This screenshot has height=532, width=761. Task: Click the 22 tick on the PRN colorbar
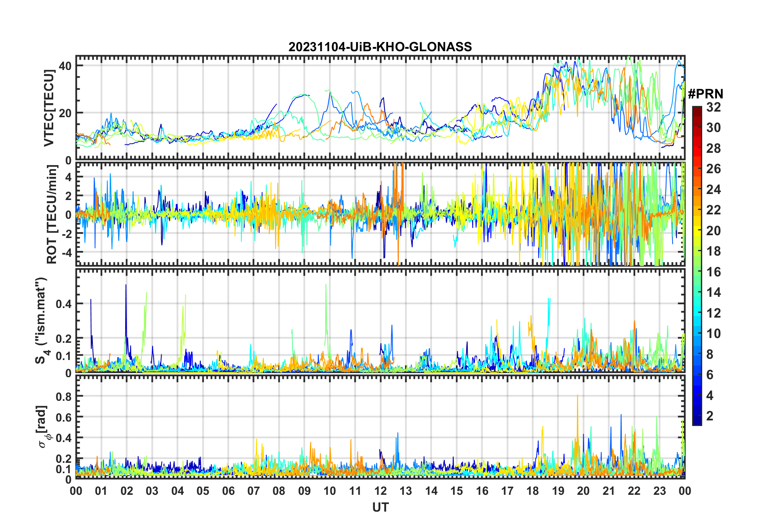(713, 210)
